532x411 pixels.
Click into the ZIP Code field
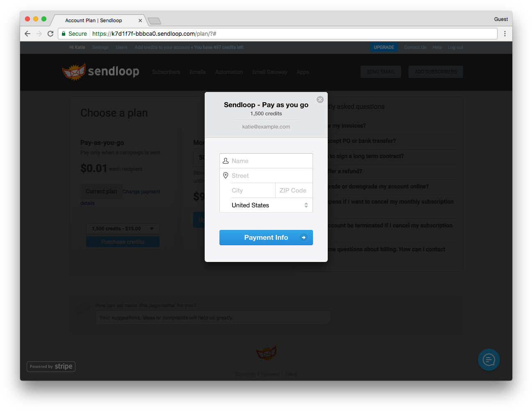294,191
